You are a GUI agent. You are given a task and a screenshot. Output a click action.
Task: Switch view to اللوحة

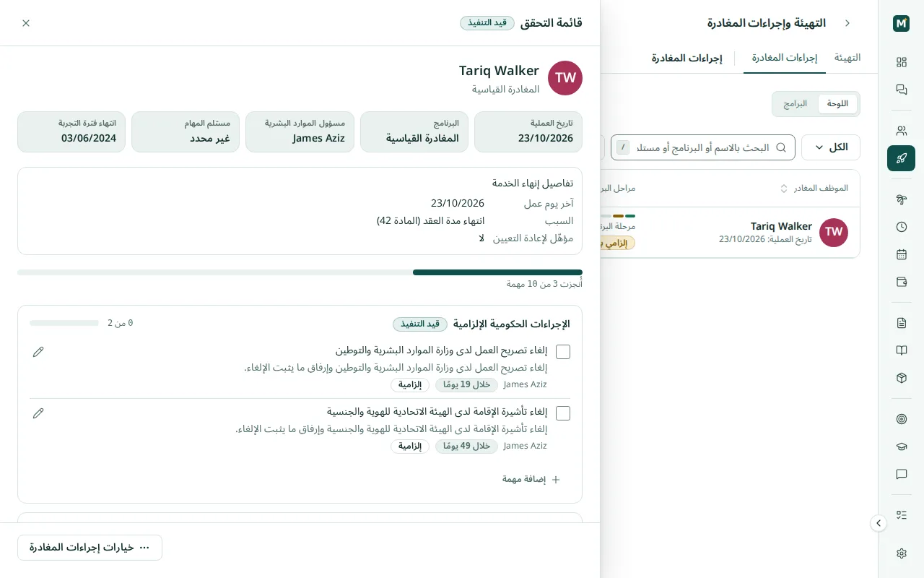coord(837,103)
